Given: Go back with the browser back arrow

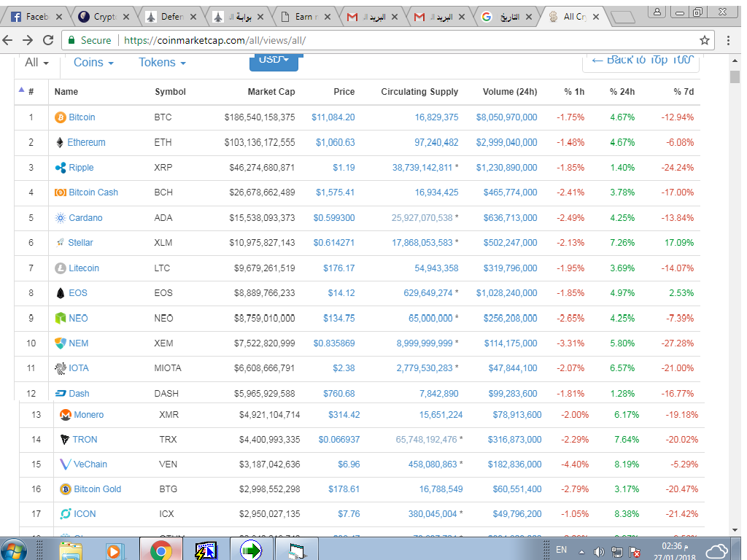Looking at the screenshot, I should click(7, 40).
